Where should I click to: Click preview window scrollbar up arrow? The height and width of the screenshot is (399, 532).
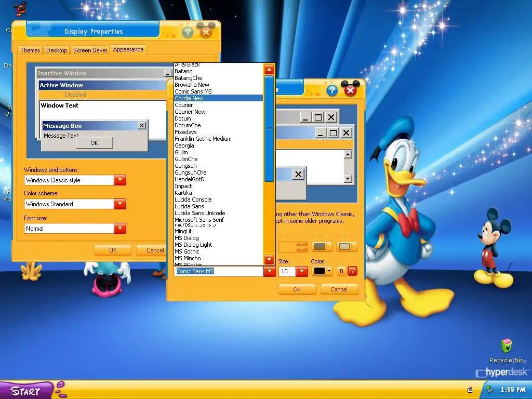[348, 154]
